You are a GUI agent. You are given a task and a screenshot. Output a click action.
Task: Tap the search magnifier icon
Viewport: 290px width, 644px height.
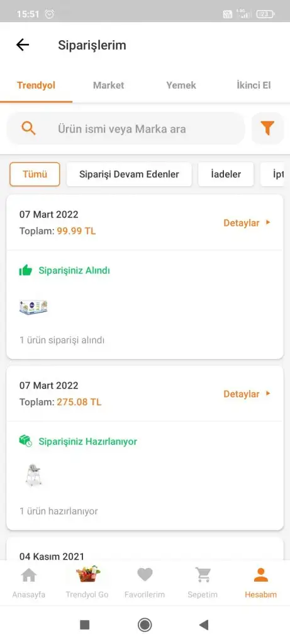coord(28,128)
